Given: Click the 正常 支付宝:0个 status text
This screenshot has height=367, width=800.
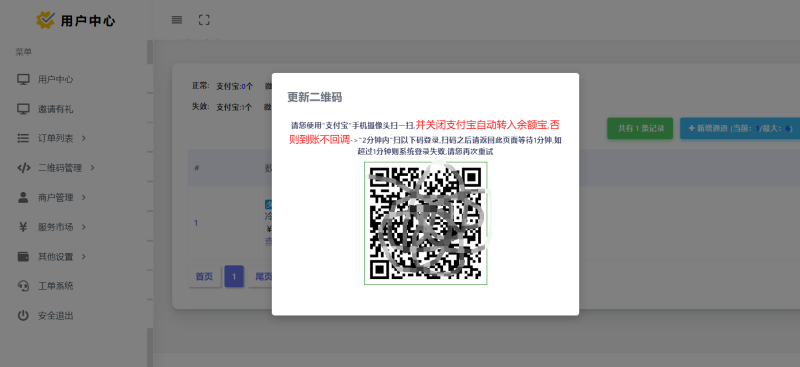Looking at the screenshot, I should [222, 86].
